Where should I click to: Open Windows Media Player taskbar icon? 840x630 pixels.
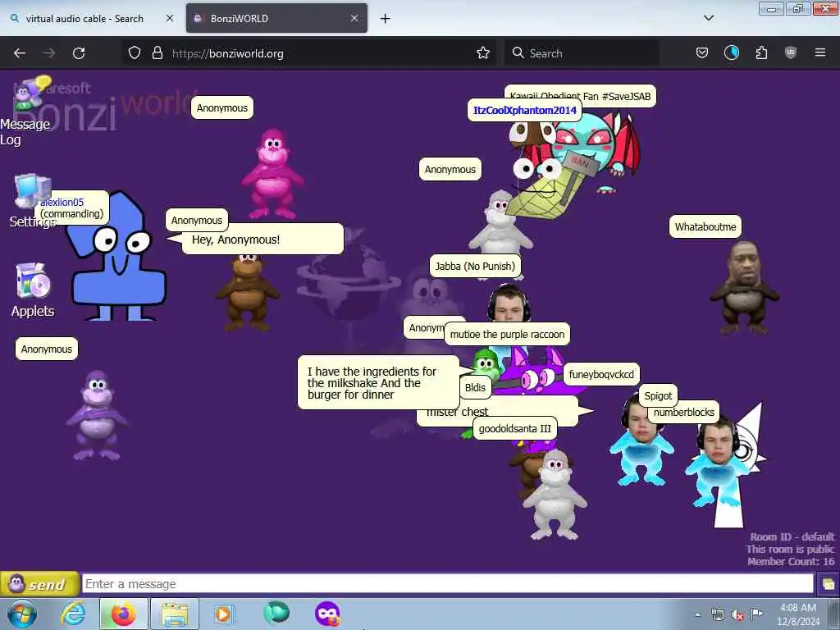click(223, 614)
